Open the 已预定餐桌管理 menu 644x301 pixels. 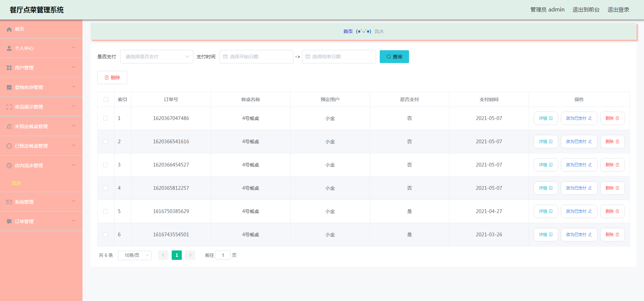pos(41,146)
